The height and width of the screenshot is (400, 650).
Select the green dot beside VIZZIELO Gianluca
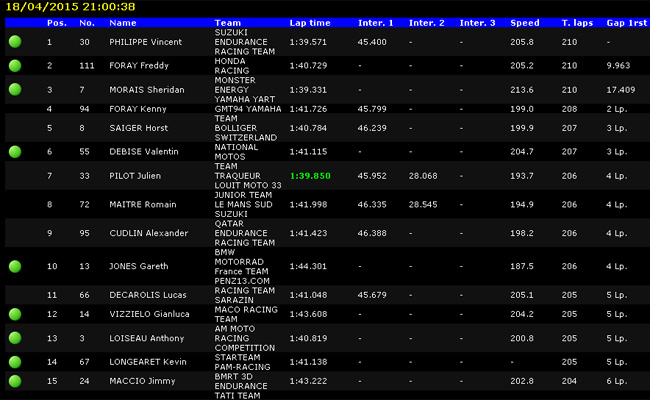(15, 314)
